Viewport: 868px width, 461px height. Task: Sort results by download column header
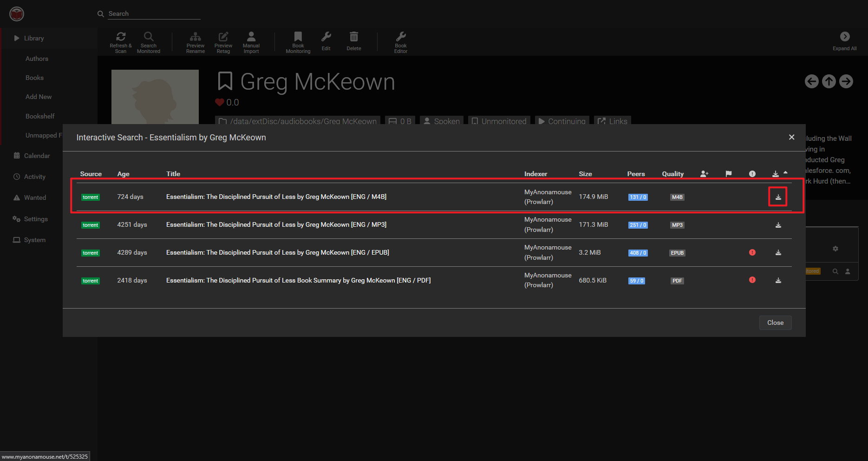pos(775,174)
